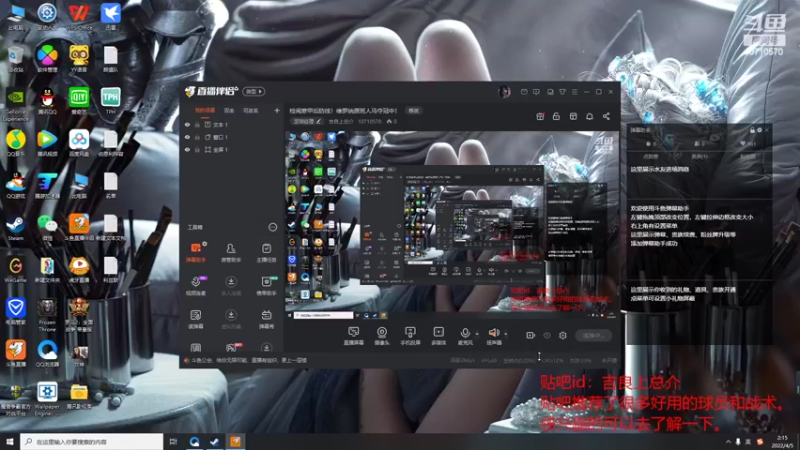Toggle the lock on the 文本 1 source
Screen dimensions: 800x450
tap(197, 124)
